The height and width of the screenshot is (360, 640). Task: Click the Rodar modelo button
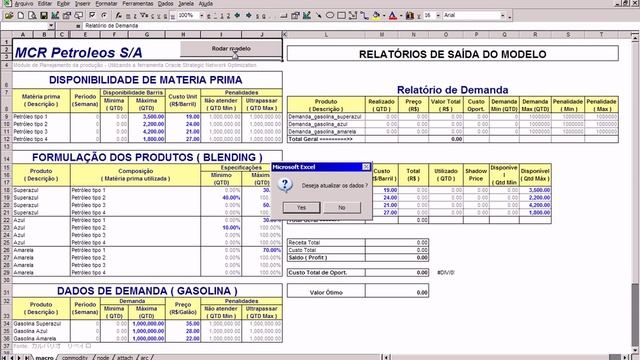point(231,49)
